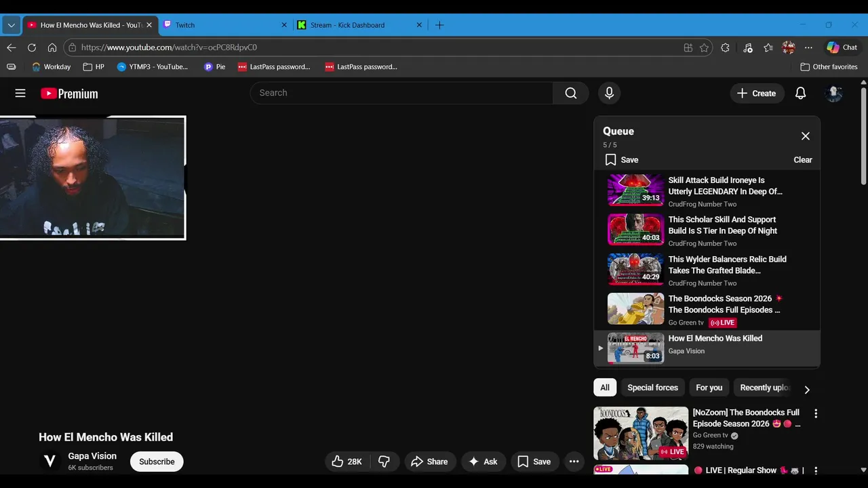Switch to the Twitch tab
Screen dimensions: 868x488
pos(226,25)
